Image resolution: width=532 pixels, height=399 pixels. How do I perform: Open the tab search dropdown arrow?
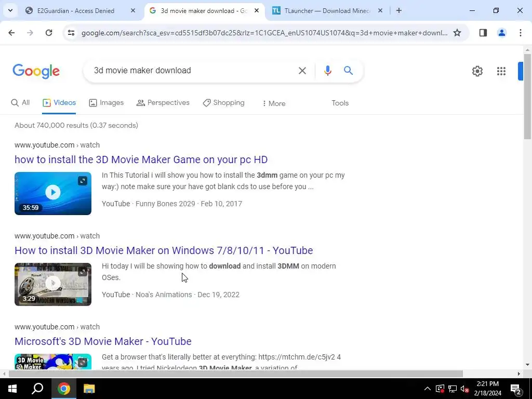coord(10,10)
